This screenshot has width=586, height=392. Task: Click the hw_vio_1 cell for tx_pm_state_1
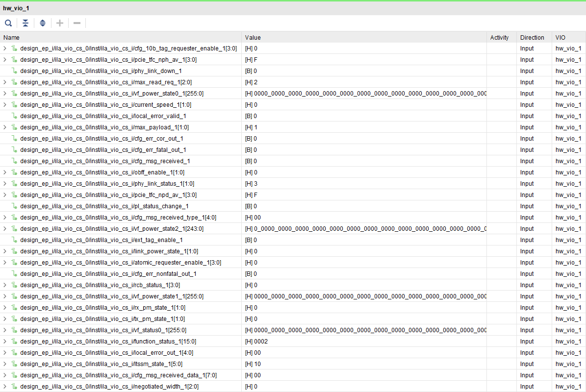click(x=568, y=319)
